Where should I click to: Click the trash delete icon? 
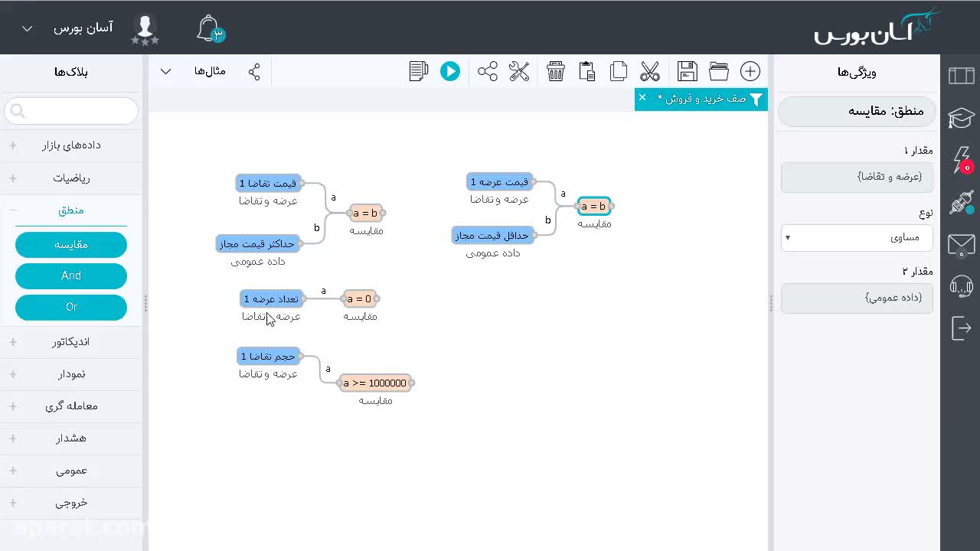tap(556, 71)
